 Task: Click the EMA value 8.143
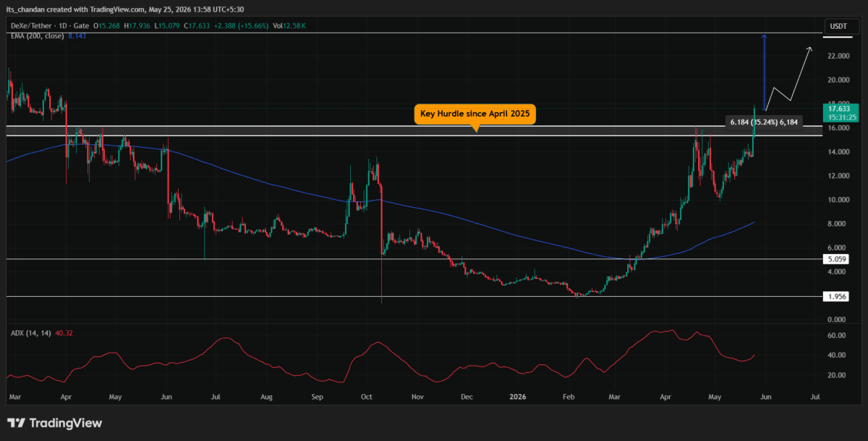78,35
